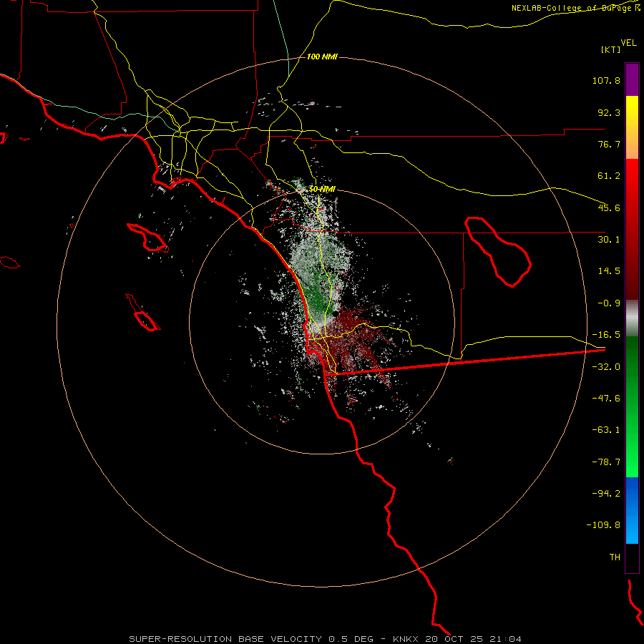This screenshot has height=644, width=644.
Task: Select the -32.0 legend value
Action: [x=606, y=367]
